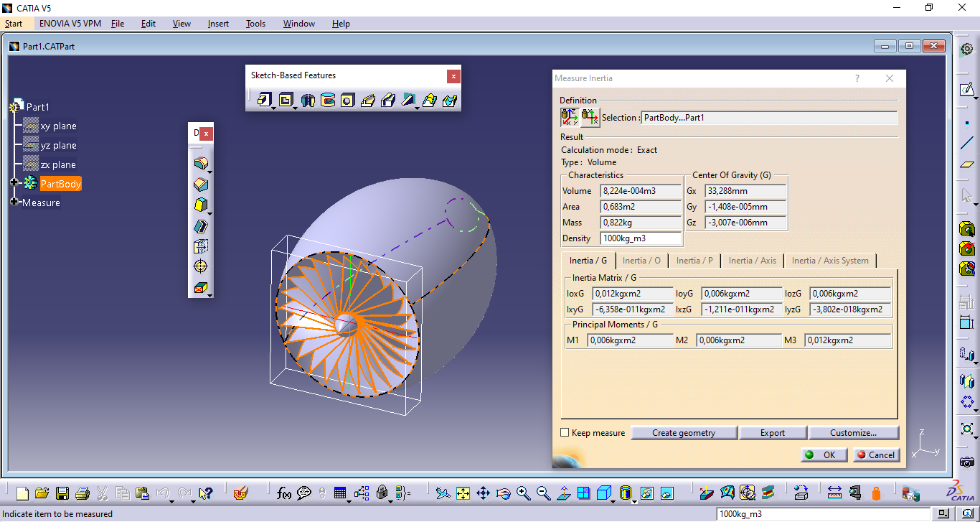Switch to the Inertia / Axis System tab
The image size is (980, 522).
830,261
